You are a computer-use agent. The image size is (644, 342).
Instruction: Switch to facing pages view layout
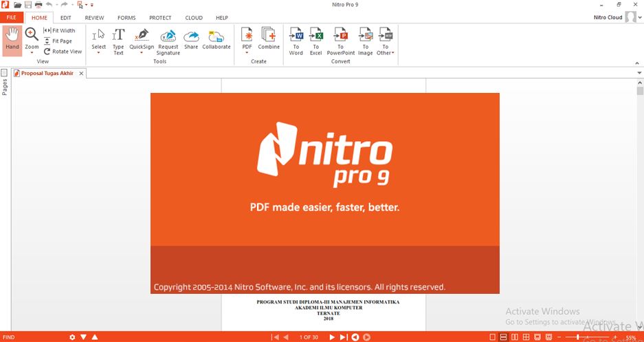[x=515, y=337]
